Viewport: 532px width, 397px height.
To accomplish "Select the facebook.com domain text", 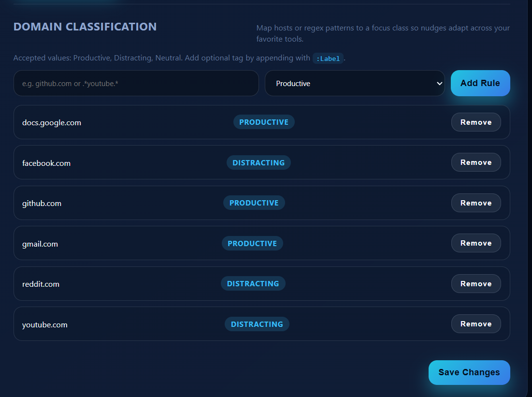I will [x=46, y=163].
